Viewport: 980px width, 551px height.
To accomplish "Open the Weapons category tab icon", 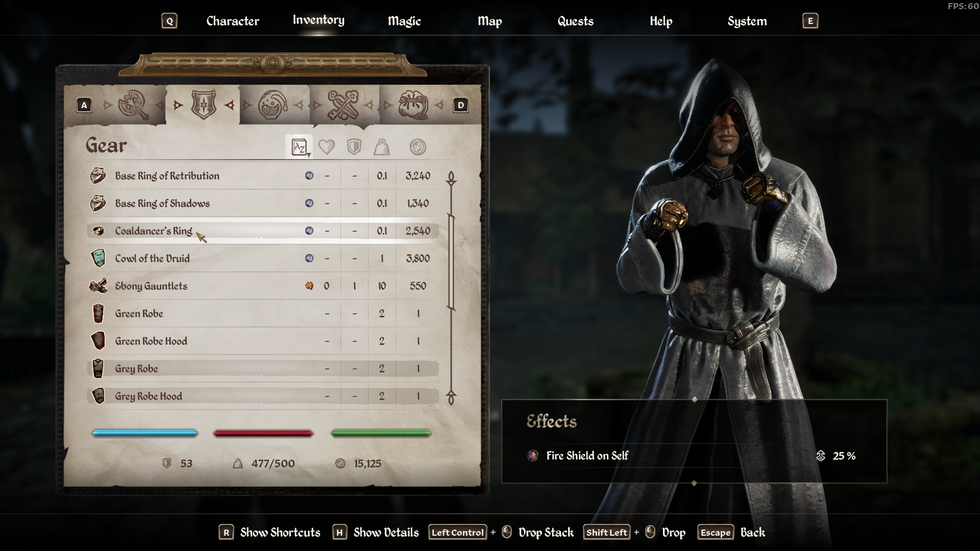I will pyautogui.click(x=134, y=105).
